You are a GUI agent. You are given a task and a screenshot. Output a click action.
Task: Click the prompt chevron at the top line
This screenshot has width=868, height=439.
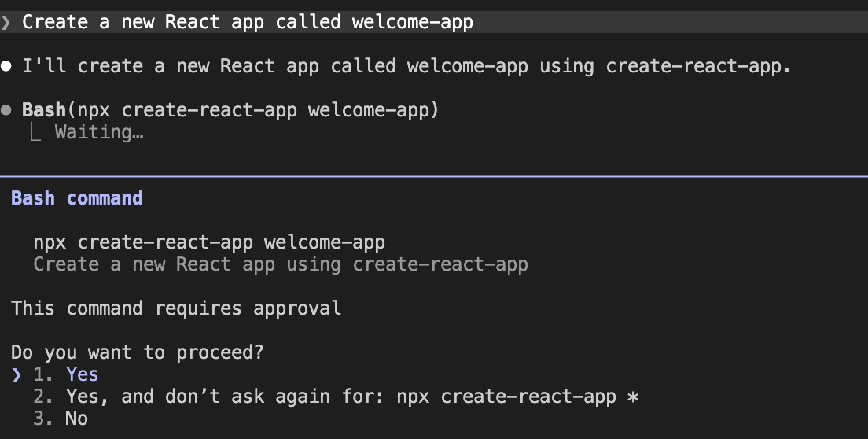tap(6, 22)
